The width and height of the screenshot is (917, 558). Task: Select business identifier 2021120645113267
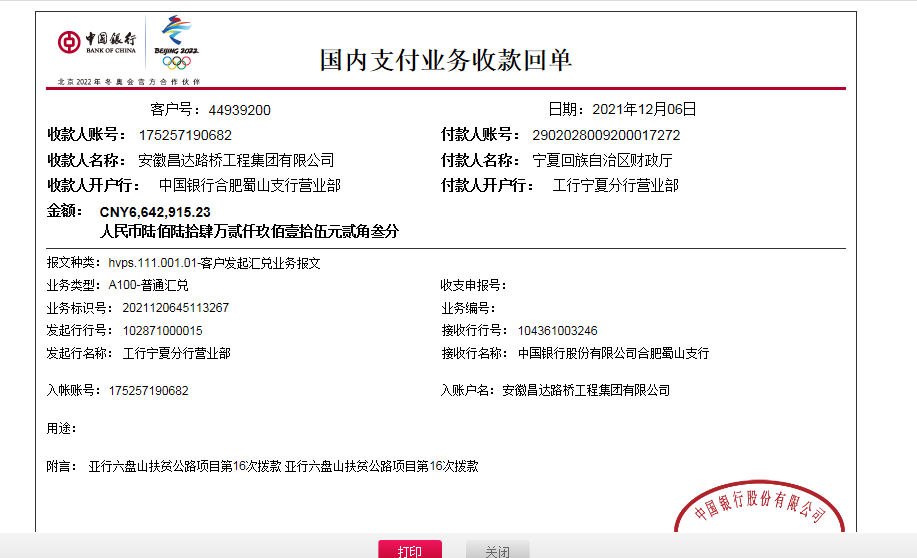pyautogui.click(x=175, y=308)
